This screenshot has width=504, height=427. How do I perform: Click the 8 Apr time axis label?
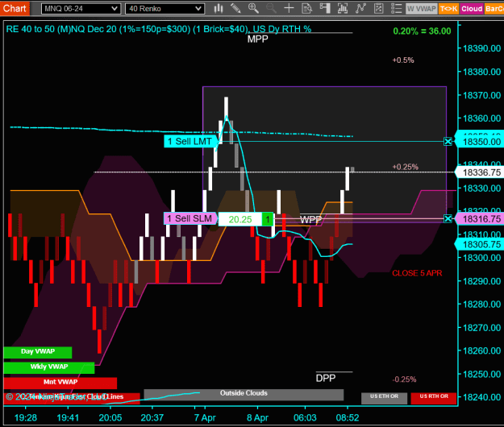[x=257, y=417]
